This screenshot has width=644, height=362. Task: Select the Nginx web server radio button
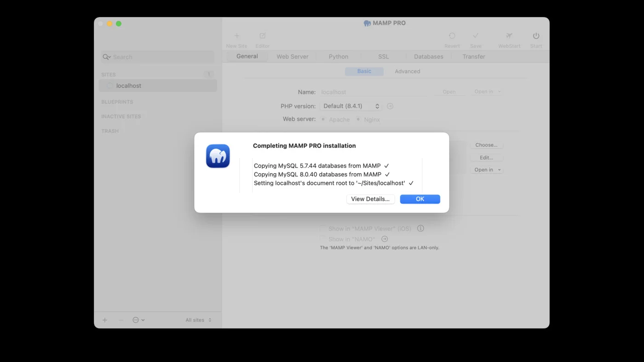coord(358,119)
